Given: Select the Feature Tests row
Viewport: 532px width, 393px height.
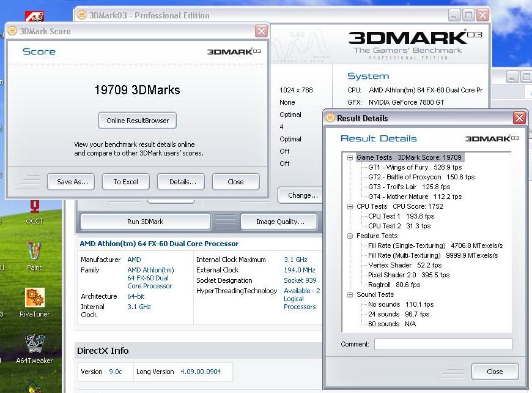Looking at the screenshot, I should click(377, 236).
